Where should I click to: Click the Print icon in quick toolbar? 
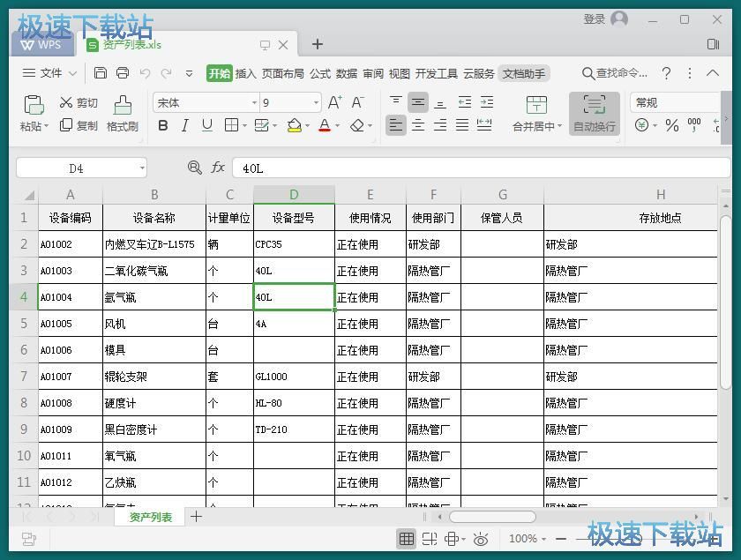point(123,73)
